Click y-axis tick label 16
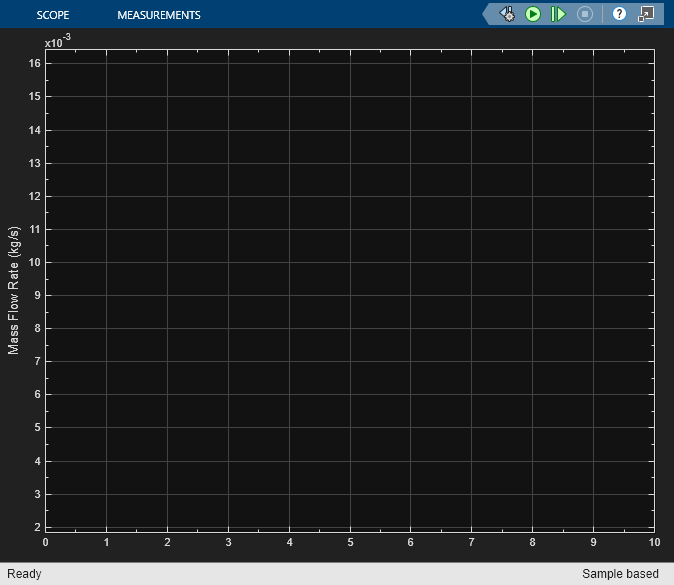This screenshot has height=585, width=674. pos(33,63)
